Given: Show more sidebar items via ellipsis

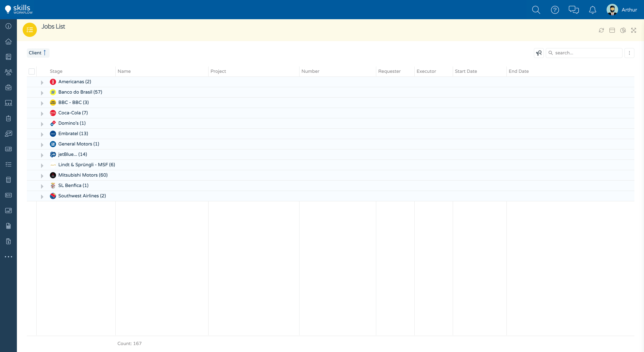Looking at the screenshot, I should tap(8, 257).
